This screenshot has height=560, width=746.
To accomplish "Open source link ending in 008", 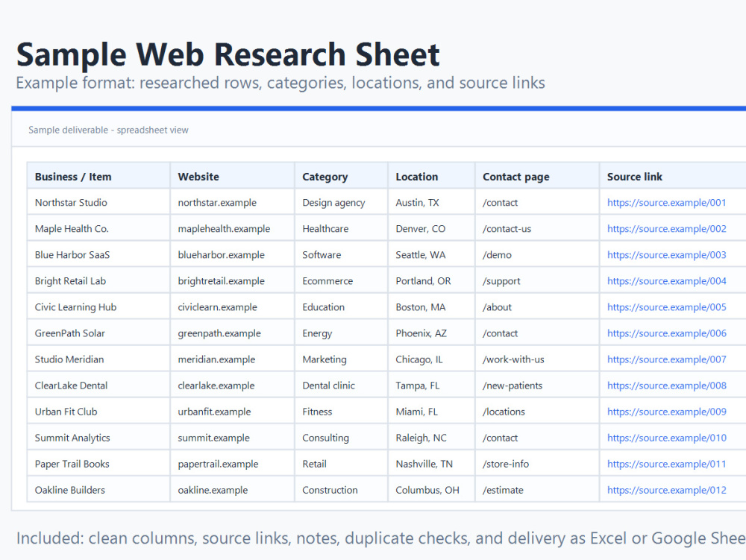I will [666, 386].
